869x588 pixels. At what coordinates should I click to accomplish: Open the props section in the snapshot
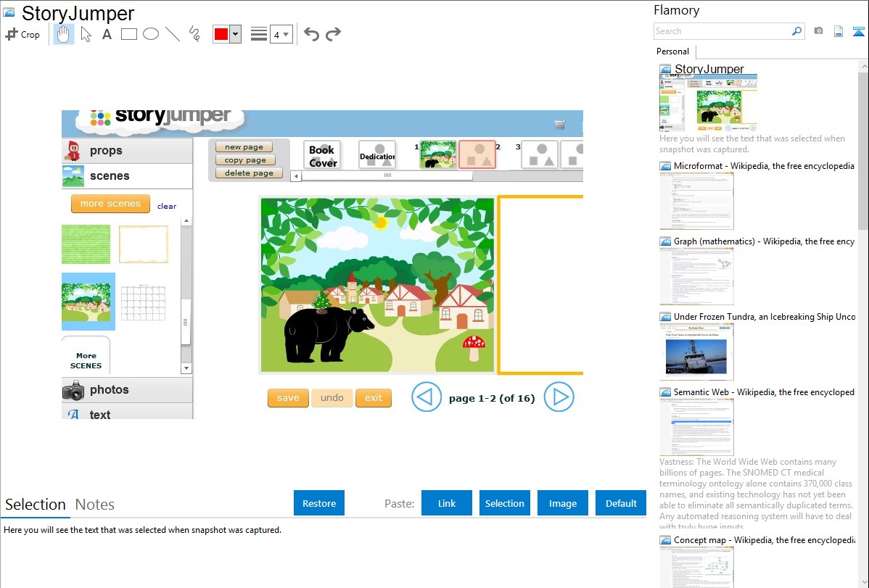[127, 151]
